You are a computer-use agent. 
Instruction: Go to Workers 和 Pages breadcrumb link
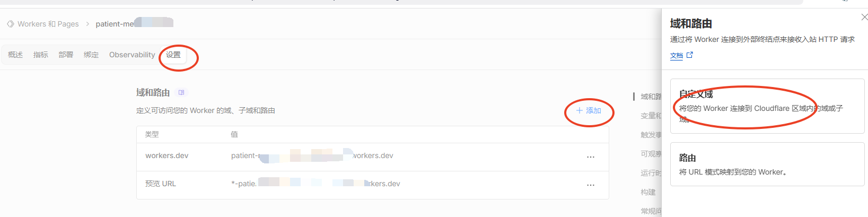(x=48, y=24)
